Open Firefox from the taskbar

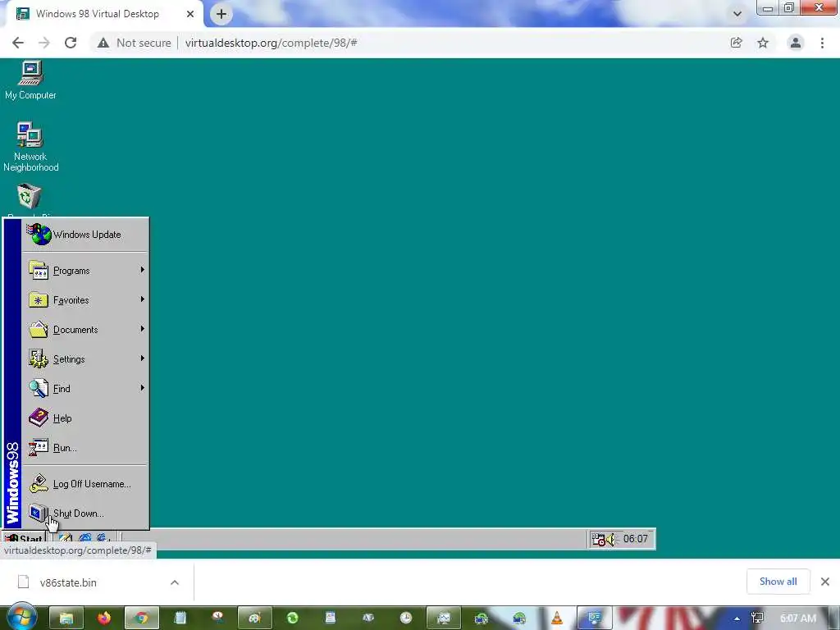(104, 619)
